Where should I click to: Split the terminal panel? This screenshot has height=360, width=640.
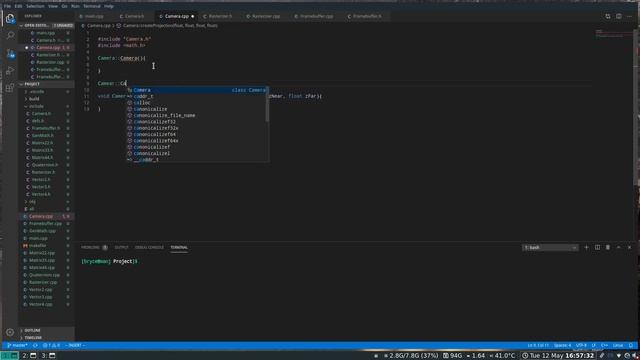[597, 247]
